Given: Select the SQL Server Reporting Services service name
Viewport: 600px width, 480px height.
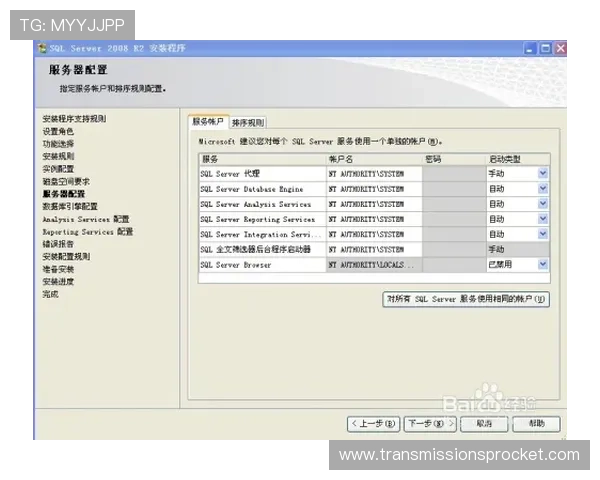Looking at the screenshot, I should (x=258, y=219).
